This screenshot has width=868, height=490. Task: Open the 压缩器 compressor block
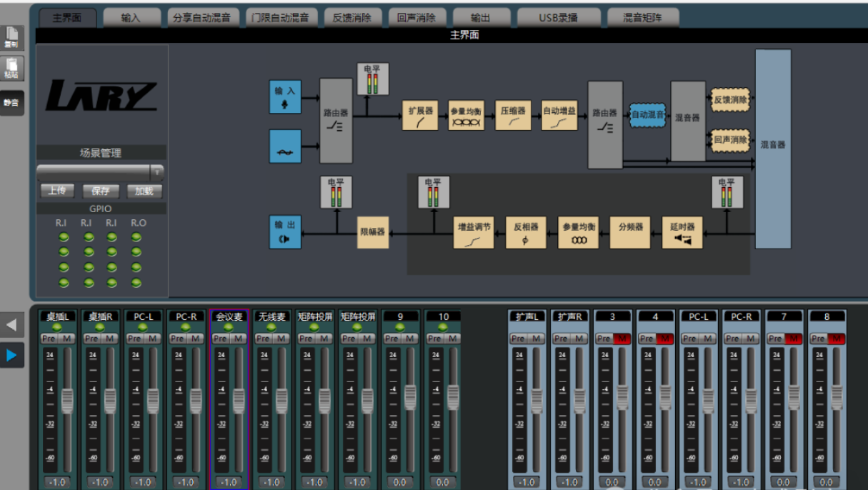513,115
